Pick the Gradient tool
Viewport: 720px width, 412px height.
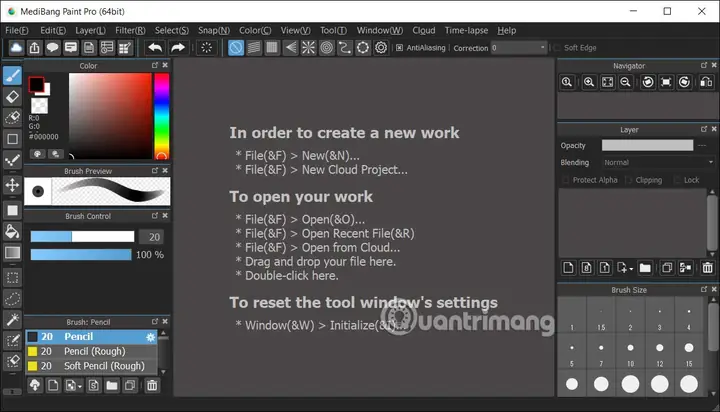pos(12,253)
